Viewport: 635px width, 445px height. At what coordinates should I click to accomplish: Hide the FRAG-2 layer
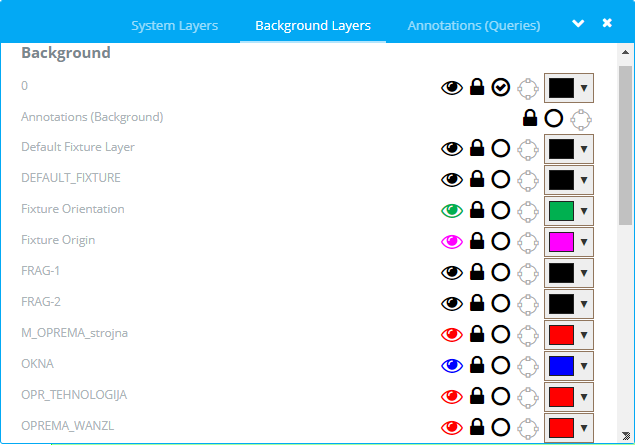point(452,304)
